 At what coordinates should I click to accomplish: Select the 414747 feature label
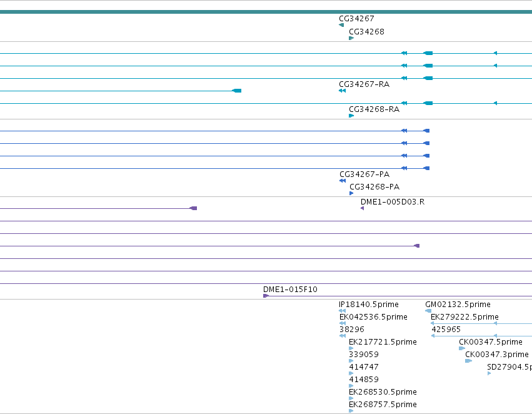364,367
